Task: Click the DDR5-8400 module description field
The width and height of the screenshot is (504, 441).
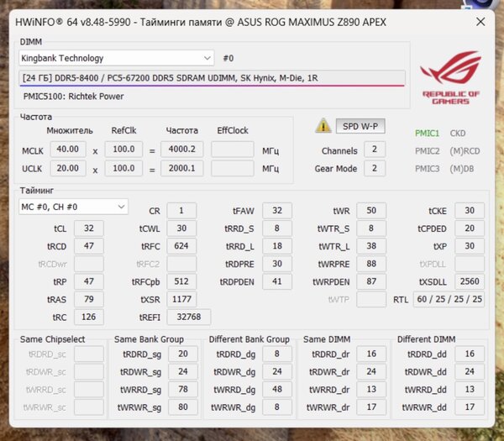Action: [212, 78]
